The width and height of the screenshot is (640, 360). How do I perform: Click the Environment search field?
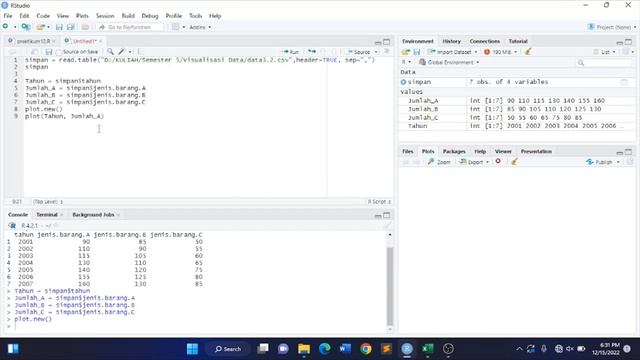pyautogui.click(x=604, y=62)
